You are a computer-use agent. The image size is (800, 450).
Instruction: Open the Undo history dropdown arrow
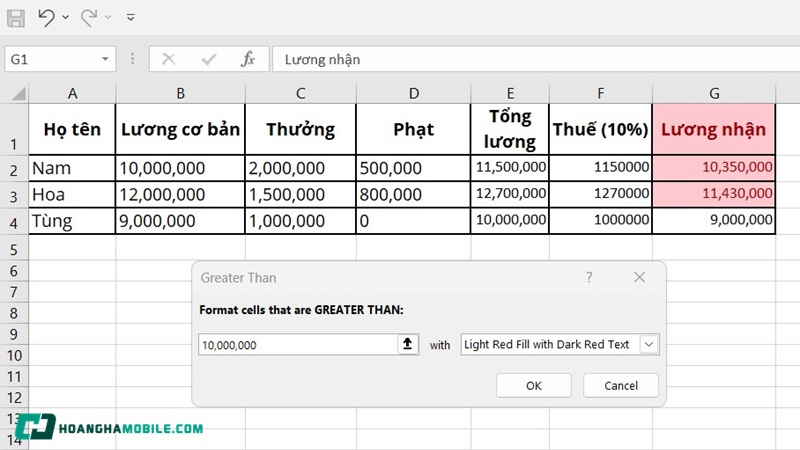click(65, 17)
